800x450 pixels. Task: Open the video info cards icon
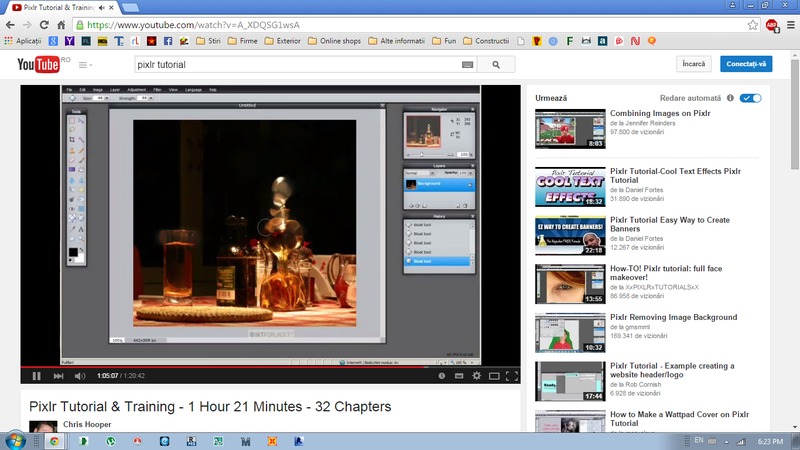[x=442, y=376]
